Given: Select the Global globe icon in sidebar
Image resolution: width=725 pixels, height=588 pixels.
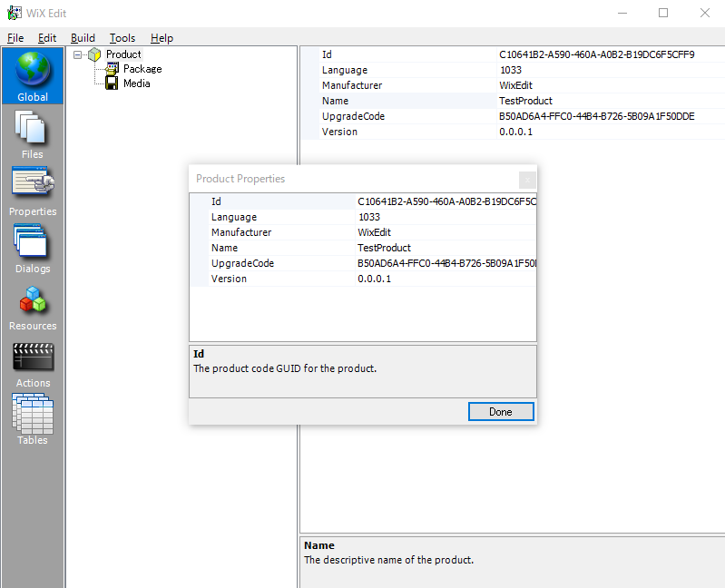Looking at the screenshot, I should click(x=33, y=69).
